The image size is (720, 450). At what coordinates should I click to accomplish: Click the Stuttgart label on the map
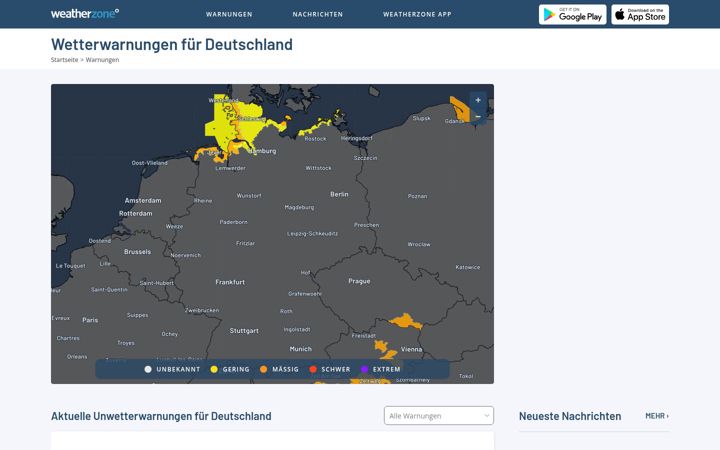point(244,331)
